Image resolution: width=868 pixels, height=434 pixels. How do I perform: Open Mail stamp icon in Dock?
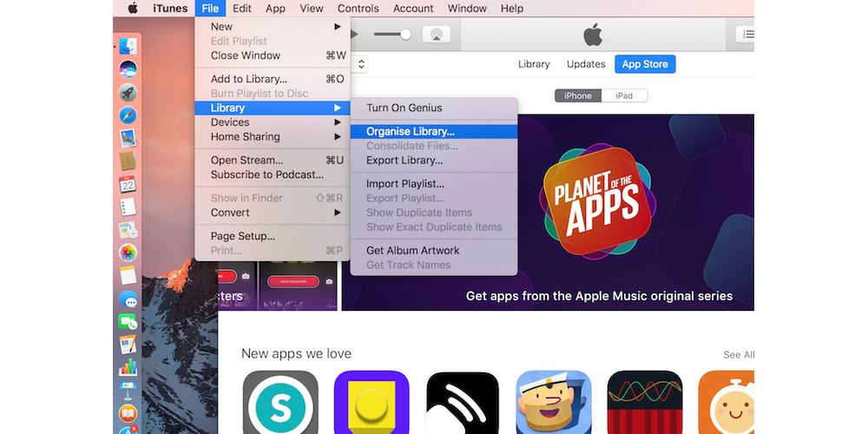tap(128, 138)
